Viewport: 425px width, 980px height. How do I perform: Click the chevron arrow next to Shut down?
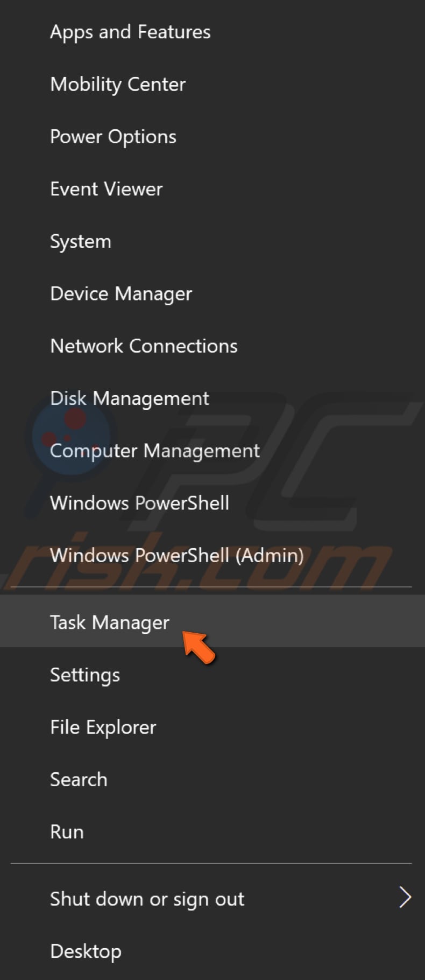point(405,897)
